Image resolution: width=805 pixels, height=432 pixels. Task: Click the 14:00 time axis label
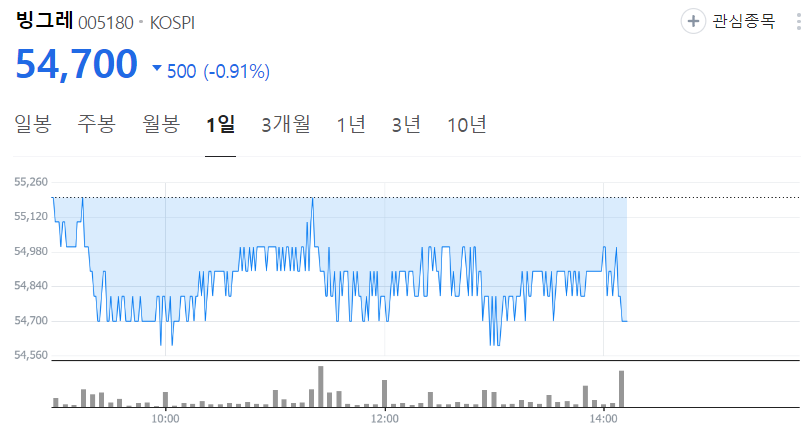(603, 419)
